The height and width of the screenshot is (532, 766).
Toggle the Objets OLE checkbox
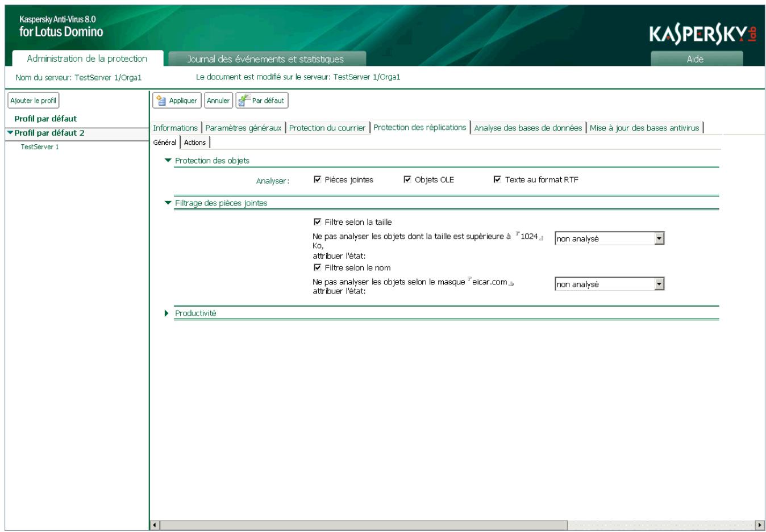click(407, 179)
